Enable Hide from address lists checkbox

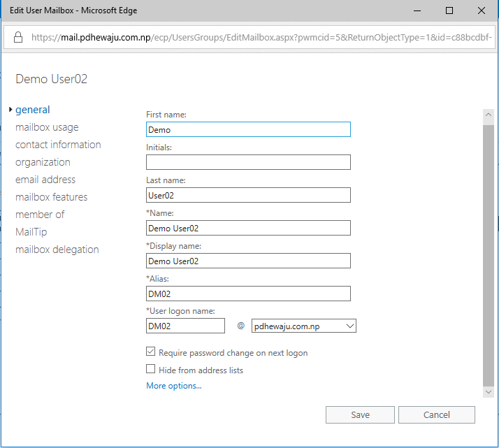pyautogui.click(x=150, y=369)
